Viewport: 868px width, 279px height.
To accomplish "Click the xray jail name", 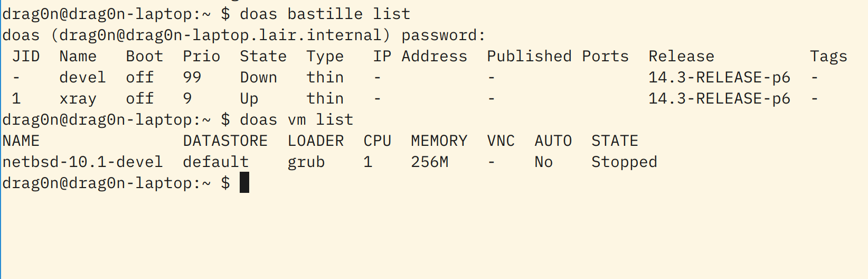I will pyautogui.click(x=78, y=99).
